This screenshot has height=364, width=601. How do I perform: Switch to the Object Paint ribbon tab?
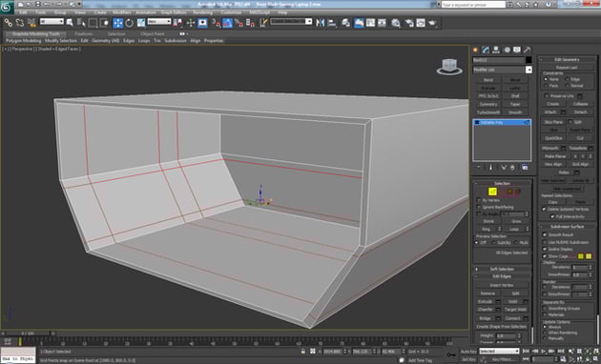pos(153,33)
